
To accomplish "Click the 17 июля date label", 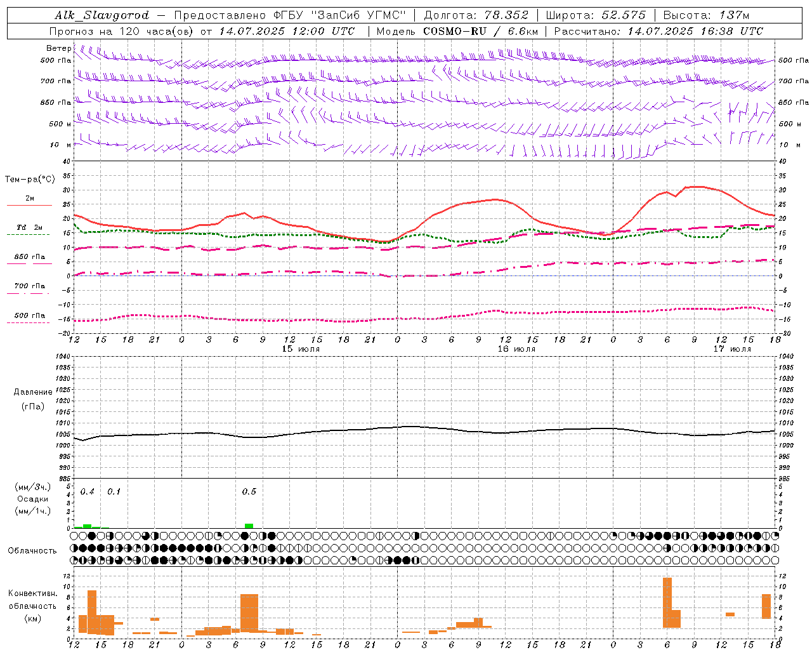I will (732, 349).
